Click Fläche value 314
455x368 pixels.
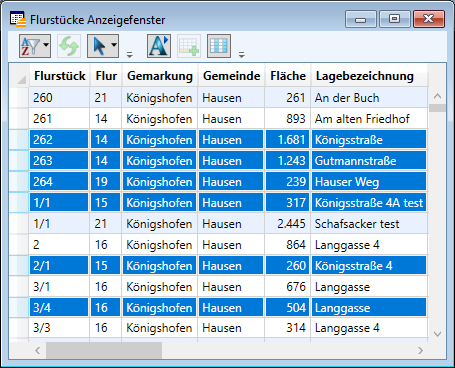[288, 328]
